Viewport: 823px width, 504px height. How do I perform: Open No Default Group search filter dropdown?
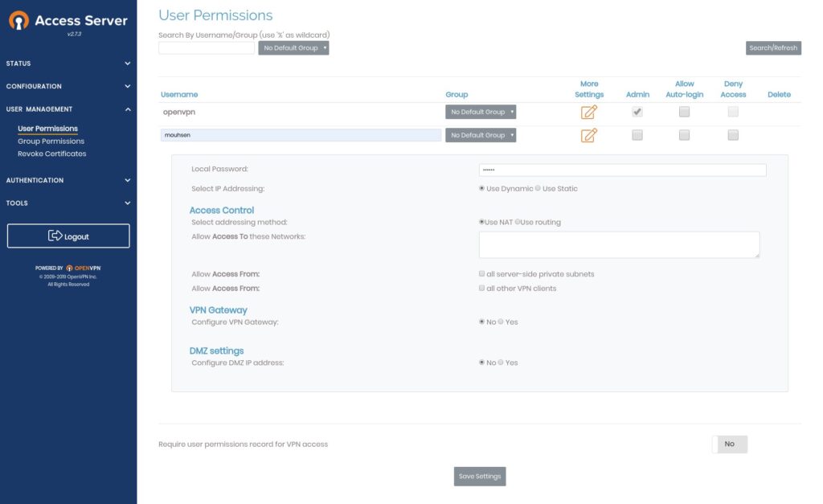tap(293, 47)
